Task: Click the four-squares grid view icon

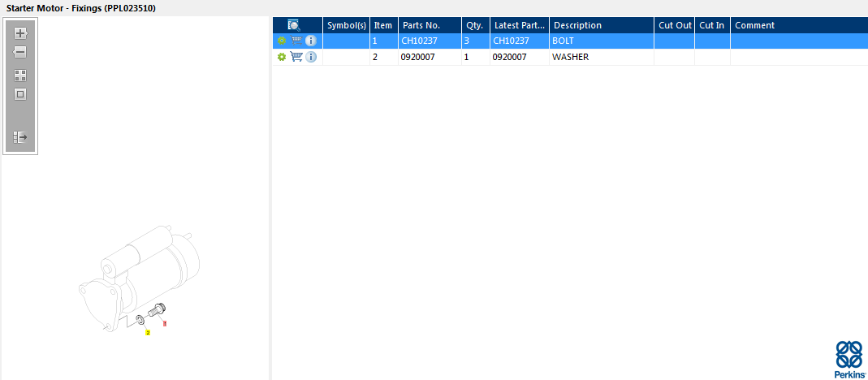Action: coord(20,76)
